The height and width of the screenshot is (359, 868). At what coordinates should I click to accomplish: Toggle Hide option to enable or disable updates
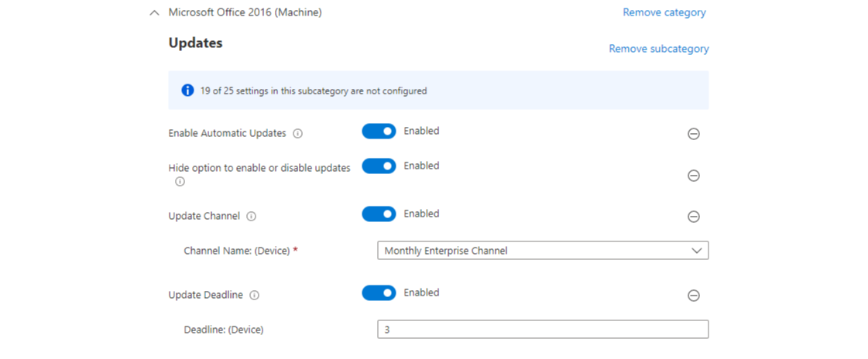[x=379, y=166]
